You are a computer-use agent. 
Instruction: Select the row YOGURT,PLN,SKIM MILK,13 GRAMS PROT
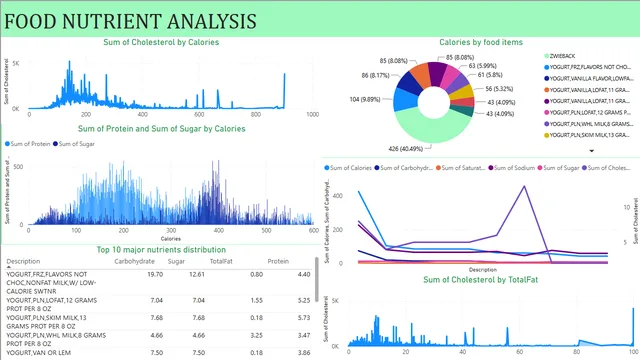click(x=158, y=322)
